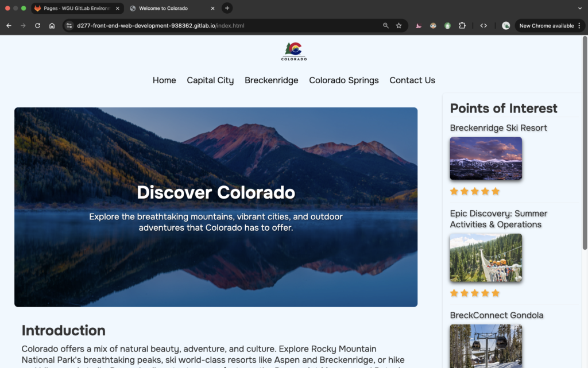
Task: Go to the Breckenridge page
Action: coord(271,80)
